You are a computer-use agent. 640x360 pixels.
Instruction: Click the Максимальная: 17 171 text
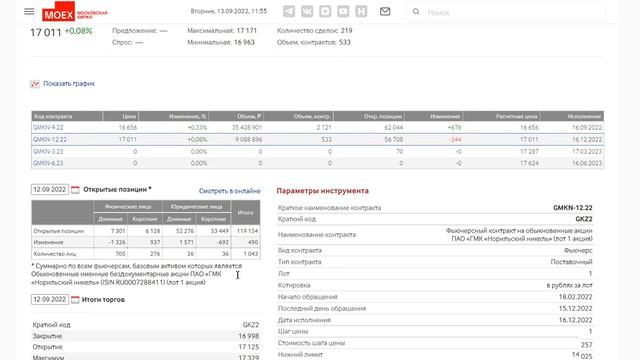pyautogui.click(x=222, y=31)
